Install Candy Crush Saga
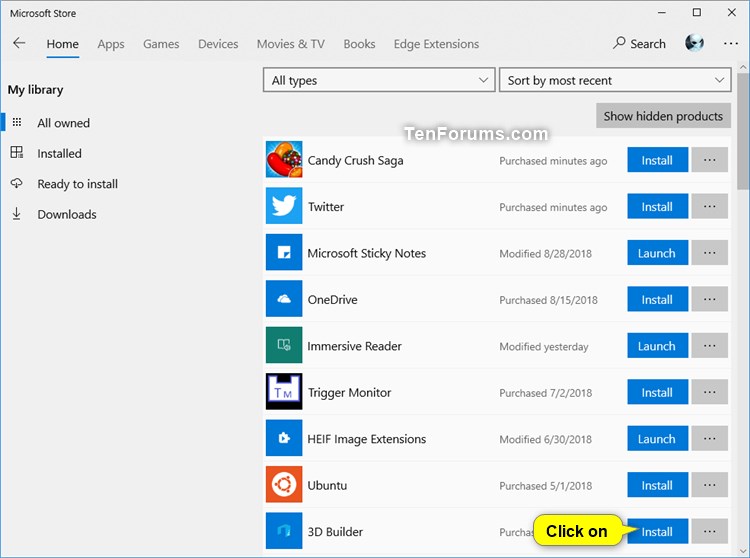The image size is (750, 558). pos(657,160)
